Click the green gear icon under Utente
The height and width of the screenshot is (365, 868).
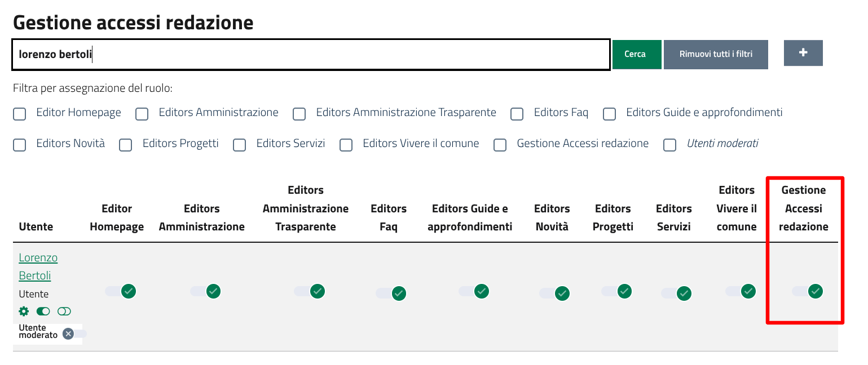24,311
